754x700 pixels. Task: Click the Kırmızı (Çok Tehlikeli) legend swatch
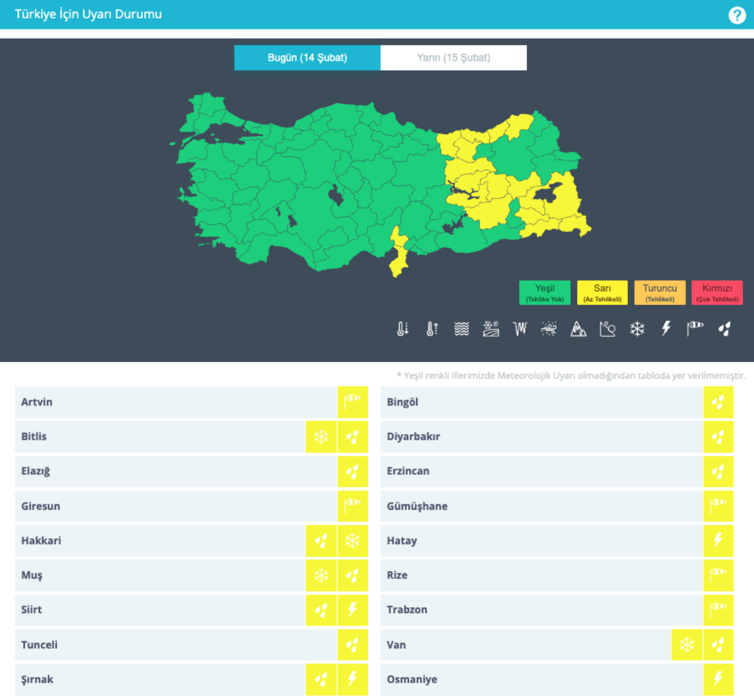pos(717,293)
